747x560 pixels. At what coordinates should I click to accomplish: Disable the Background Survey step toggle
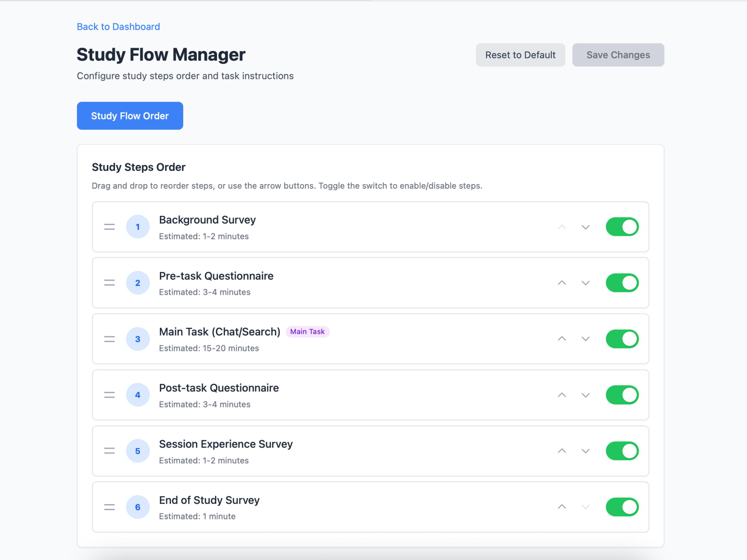622,227
